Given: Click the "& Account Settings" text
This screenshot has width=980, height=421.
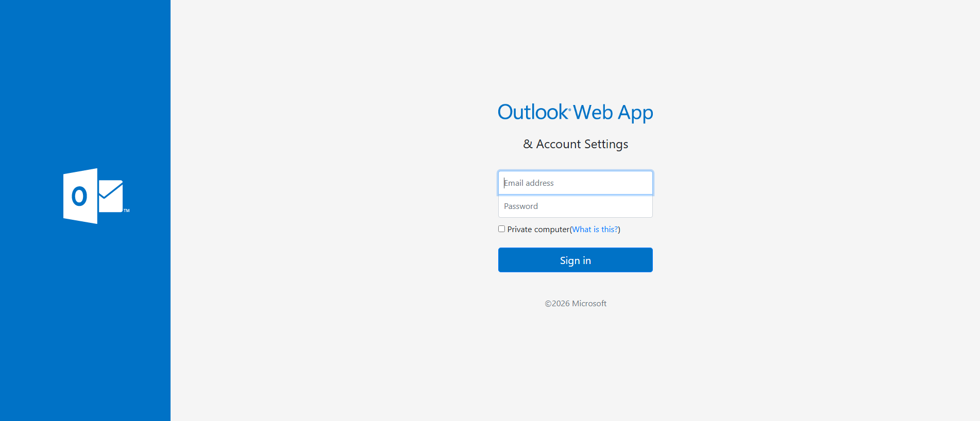Looking at the screenshot, I should 576,144.
